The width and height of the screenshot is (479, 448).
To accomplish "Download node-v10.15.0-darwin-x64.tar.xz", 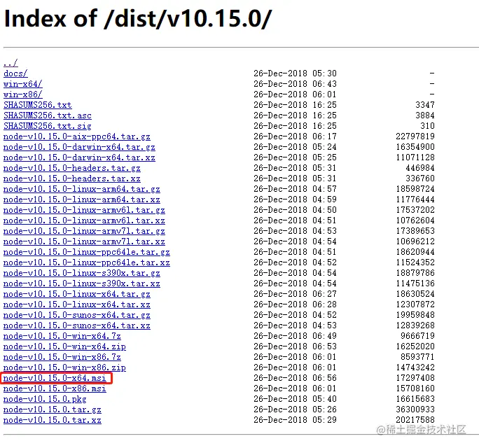I will [79, 157].
